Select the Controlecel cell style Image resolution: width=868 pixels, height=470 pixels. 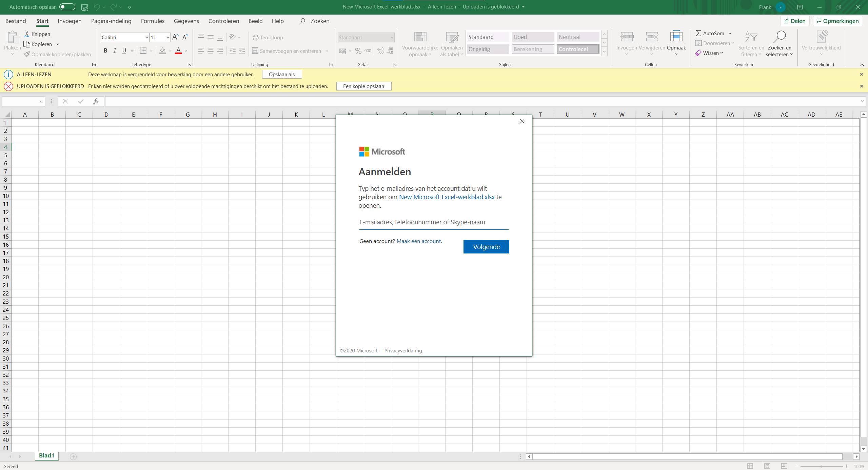578,49
